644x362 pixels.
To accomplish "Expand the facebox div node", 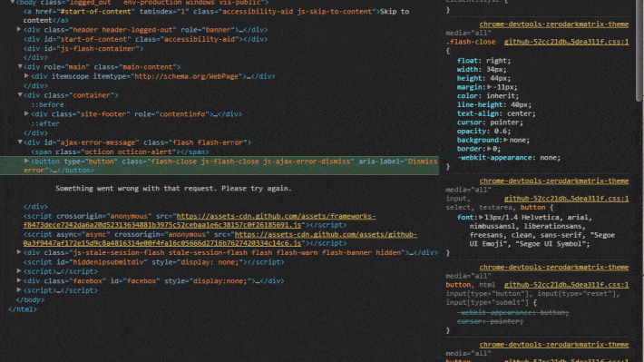I will (19, 280).
